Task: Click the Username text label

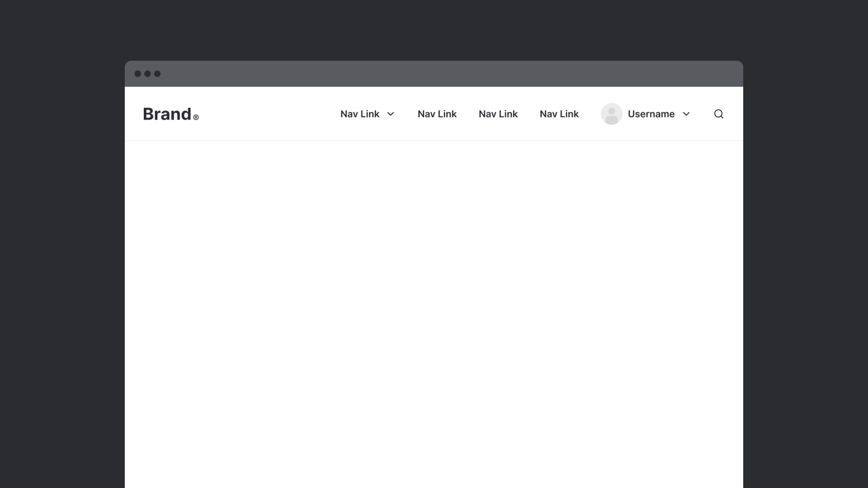Action: [x=651, y=114]
